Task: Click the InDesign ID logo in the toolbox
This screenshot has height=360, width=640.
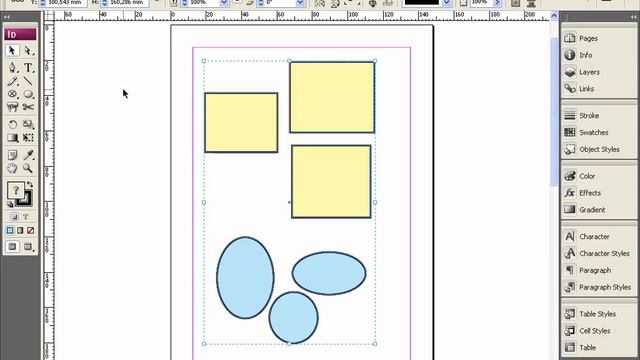Action: coord(20,34)
